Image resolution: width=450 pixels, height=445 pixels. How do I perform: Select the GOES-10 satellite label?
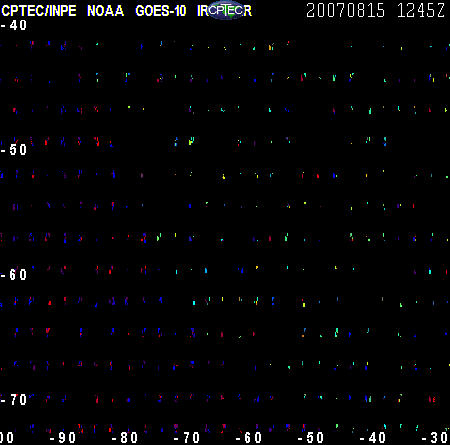click(161, 11)
